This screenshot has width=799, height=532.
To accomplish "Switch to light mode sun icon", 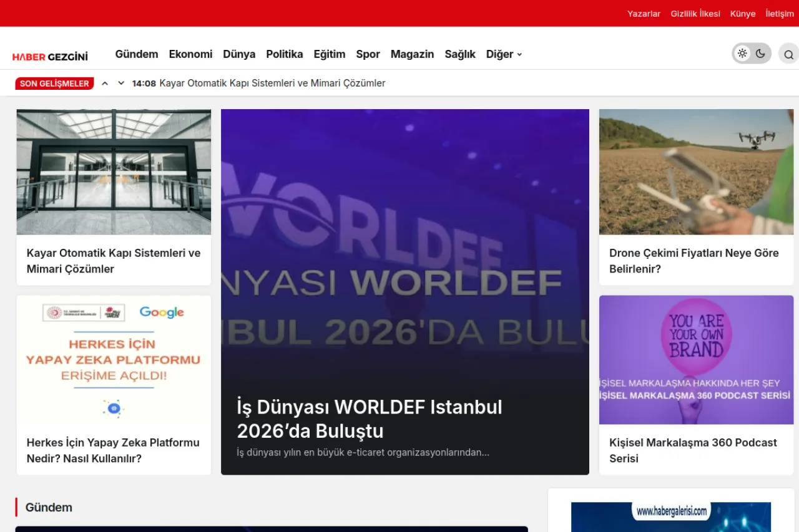I will point(742,54).
